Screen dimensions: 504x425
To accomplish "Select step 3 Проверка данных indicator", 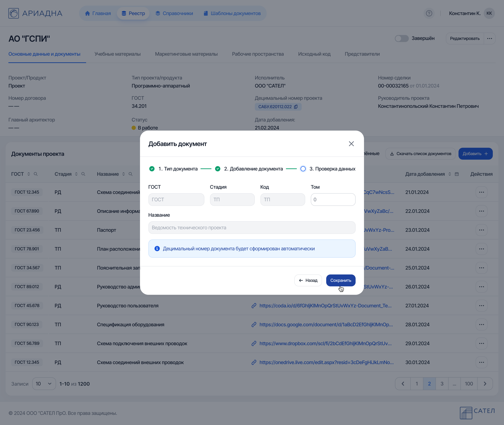I will click(x=303, y=169).
